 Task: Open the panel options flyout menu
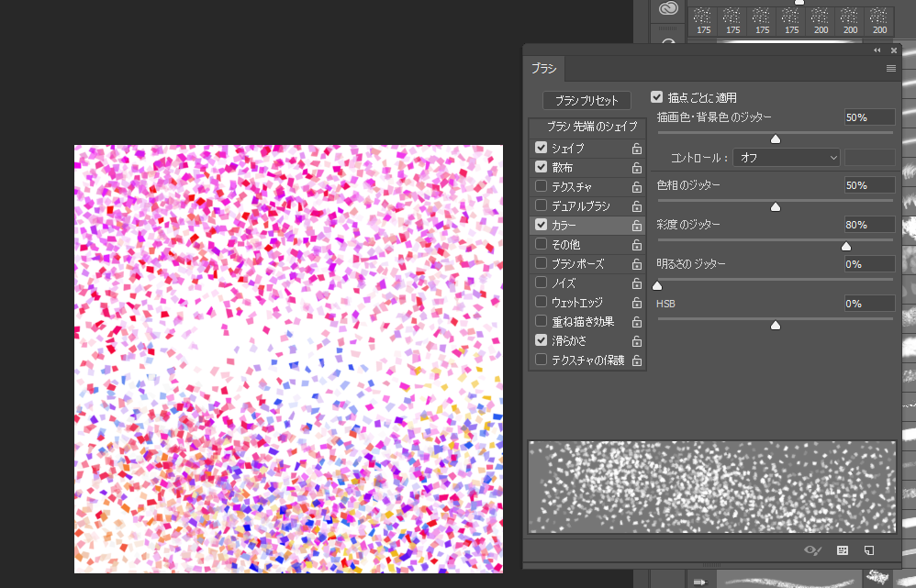(890, 68)
